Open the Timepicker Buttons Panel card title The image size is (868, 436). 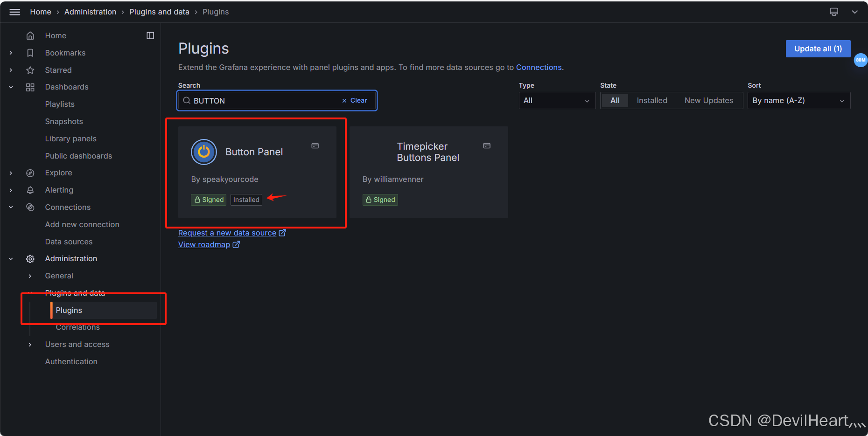pyautogui.click(x=428, y=152)
